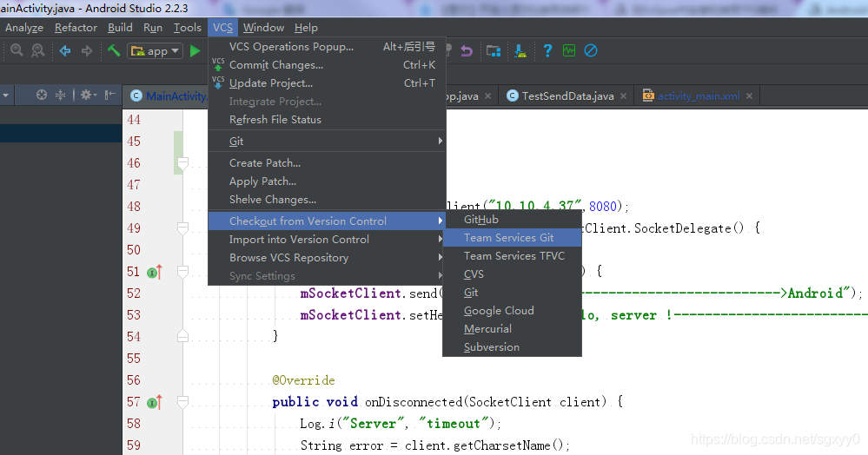Open the Build menu
868x455 pixels.
pos(120,28)
